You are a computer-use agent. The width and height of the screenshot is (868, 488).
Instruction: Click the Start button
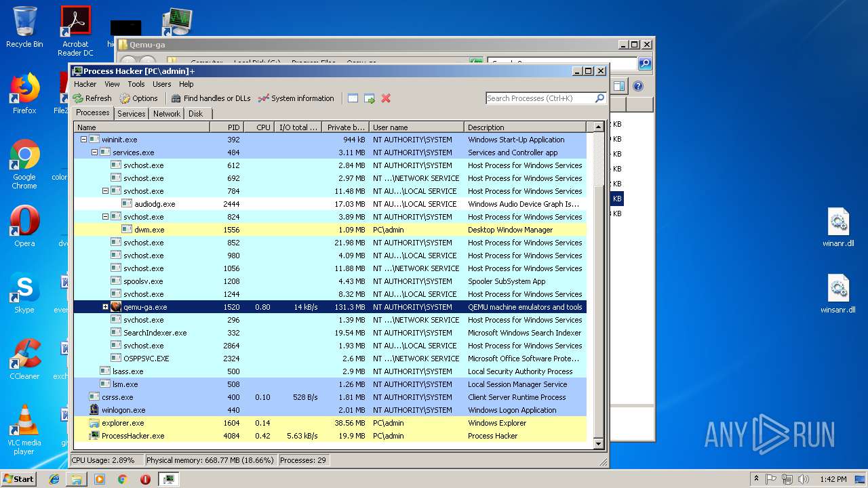click(x=19, y=479)
